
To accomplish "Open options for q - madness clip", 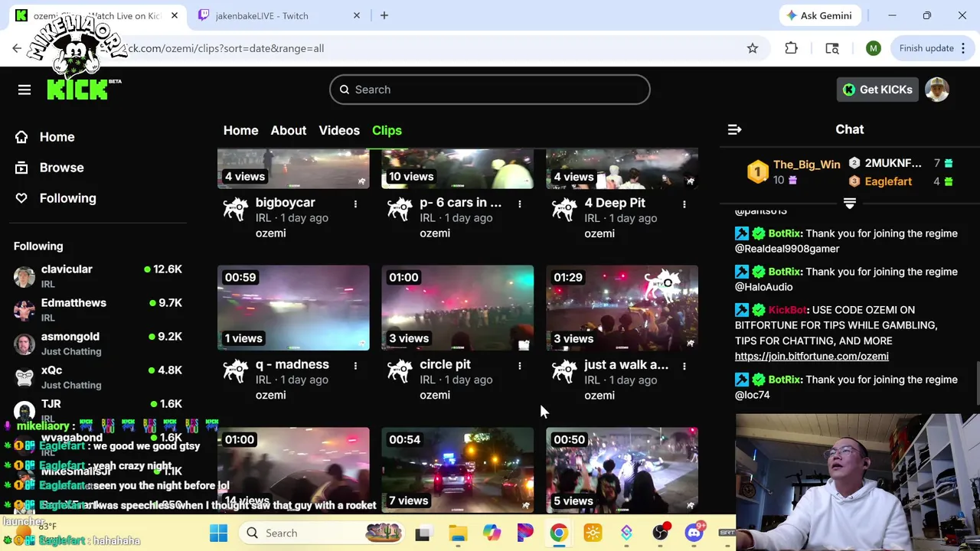I will pos(355,366).
